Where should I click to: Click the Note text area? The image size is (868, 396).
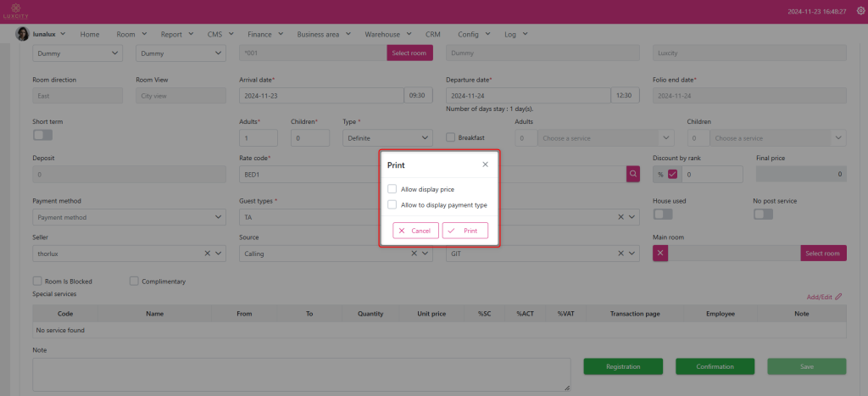(x=300, y=374)
